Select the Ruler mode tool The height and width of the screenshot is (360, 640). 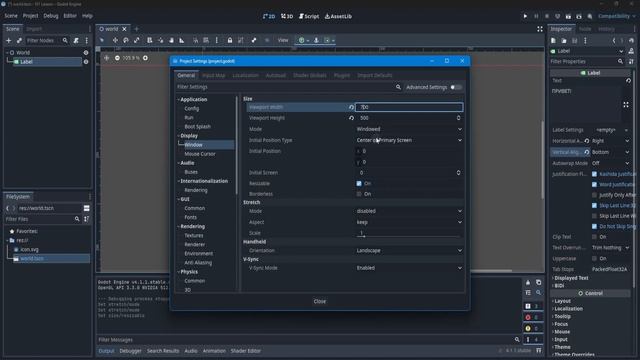[x=182, y=40]
